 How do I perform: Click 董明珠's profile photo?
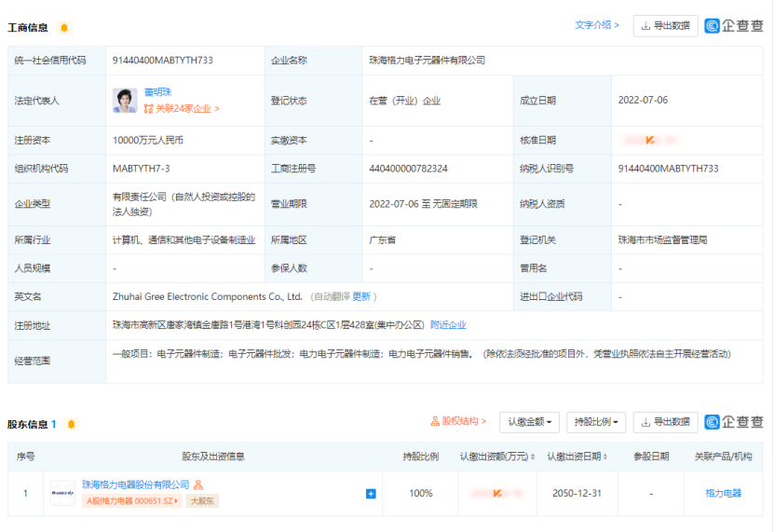coord(125,100)
